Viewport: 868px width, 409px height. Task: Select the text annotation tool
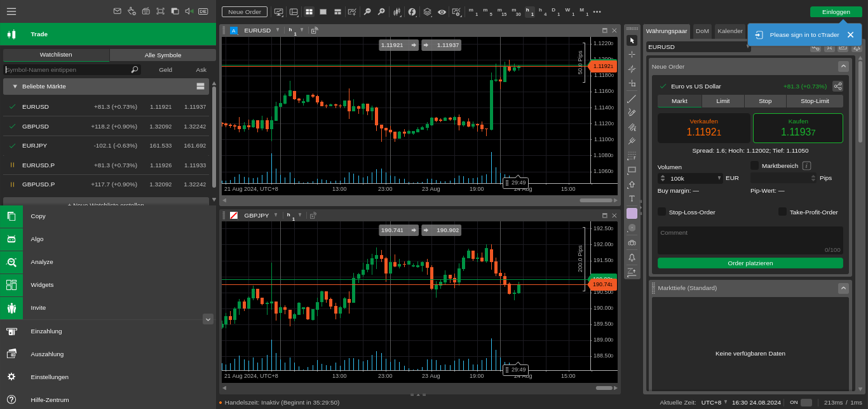tap(632, 198)
